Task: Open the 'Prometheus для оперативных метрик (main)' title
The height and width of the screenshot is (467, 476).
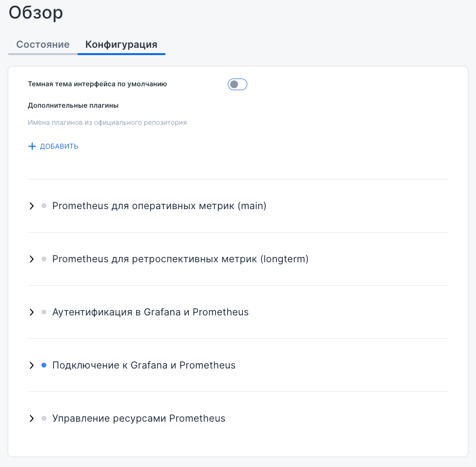Action: pos(159,206)
